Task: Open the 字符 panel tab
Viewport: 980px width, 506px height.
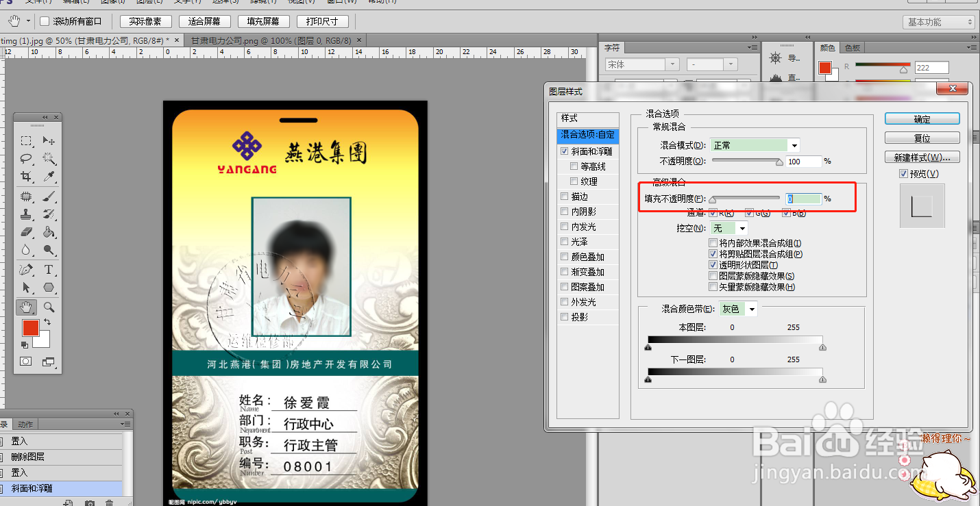Action: tap(612, 48)
